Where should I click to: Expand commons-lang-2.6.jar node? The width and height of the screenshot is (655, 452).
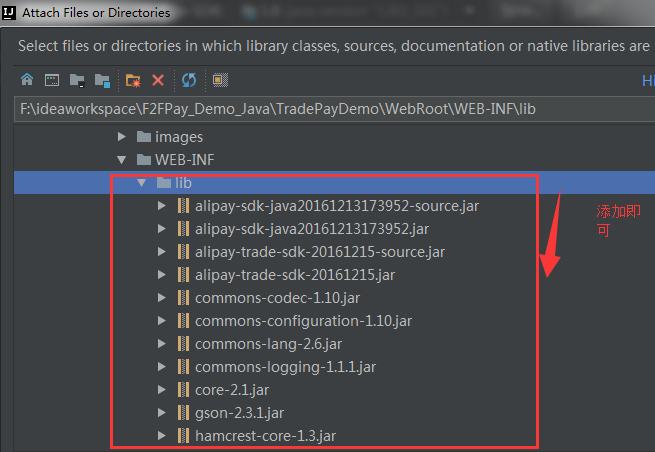tap(162, 343)
